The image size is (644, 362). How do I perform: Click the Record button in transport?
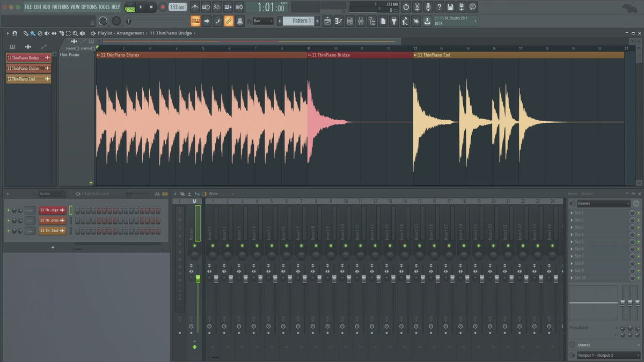163,7
